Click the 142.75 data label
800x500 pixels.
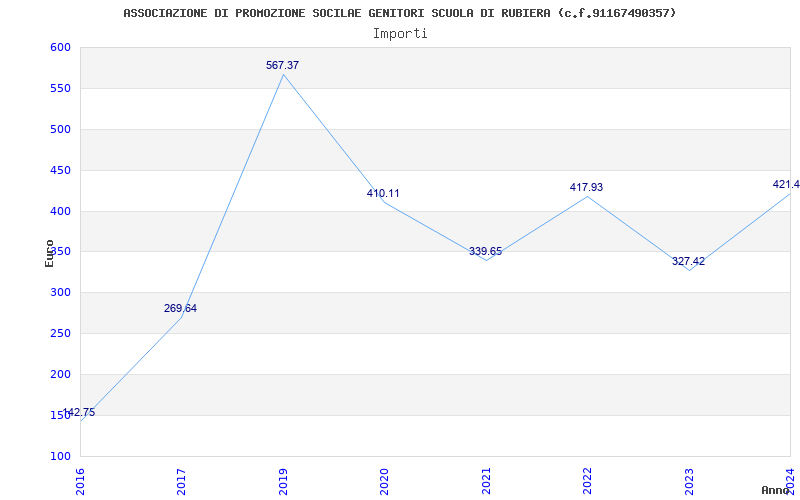(x=79, y=413)
